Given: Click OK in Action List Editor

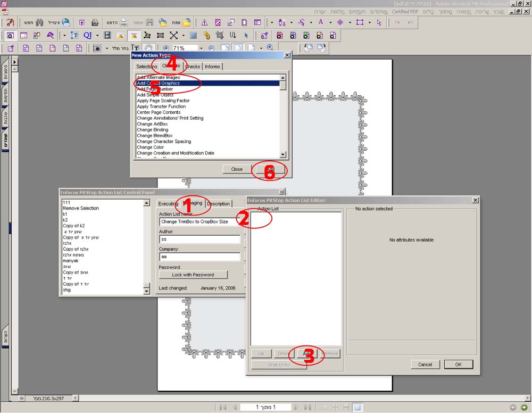Looking at the screenshot, I should click(x=459, y=364).
